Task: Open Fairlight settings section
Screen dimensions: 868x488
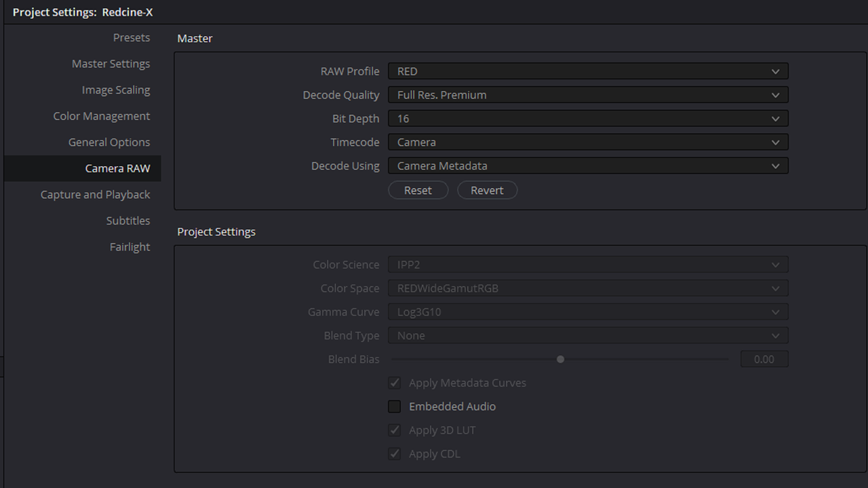Action: tap(130, 247)
